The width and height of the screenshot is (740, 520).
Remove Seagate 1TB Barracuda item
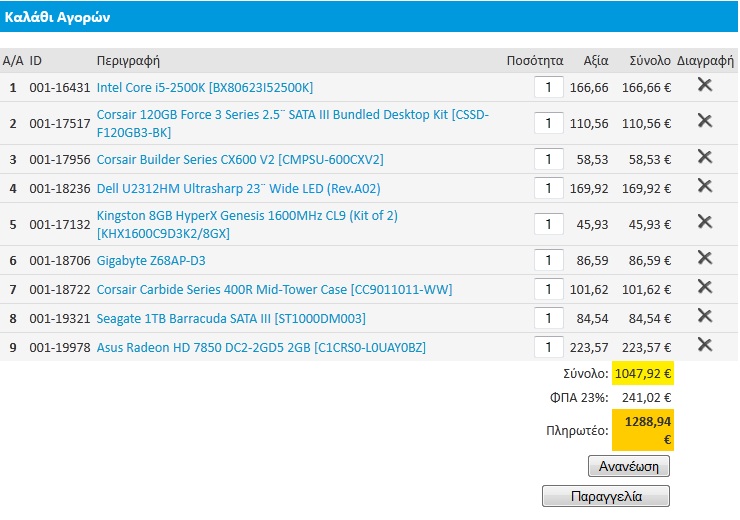pos(705,316)
